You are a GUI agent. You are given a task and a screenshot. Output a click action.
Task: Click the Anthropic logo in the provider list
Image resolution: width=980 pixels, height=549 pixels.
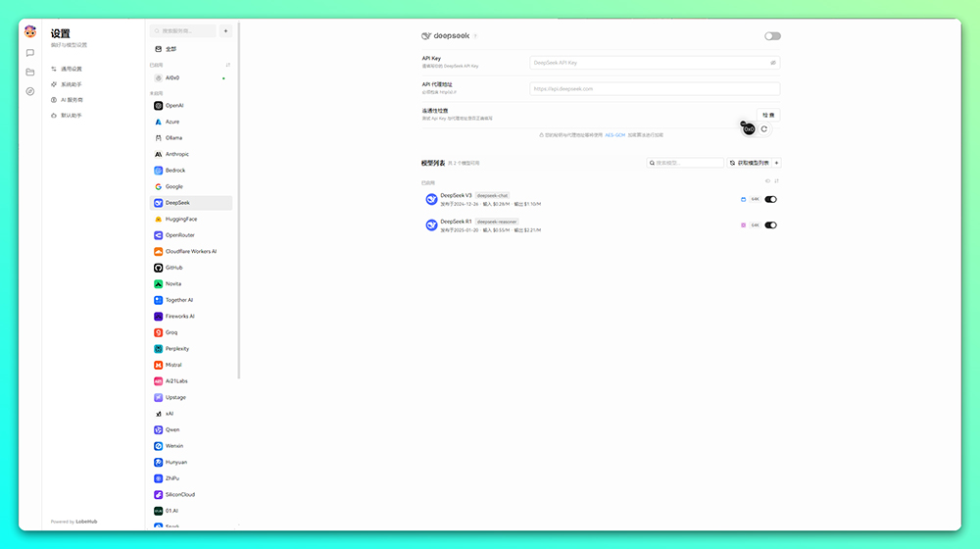coord(158,155)
